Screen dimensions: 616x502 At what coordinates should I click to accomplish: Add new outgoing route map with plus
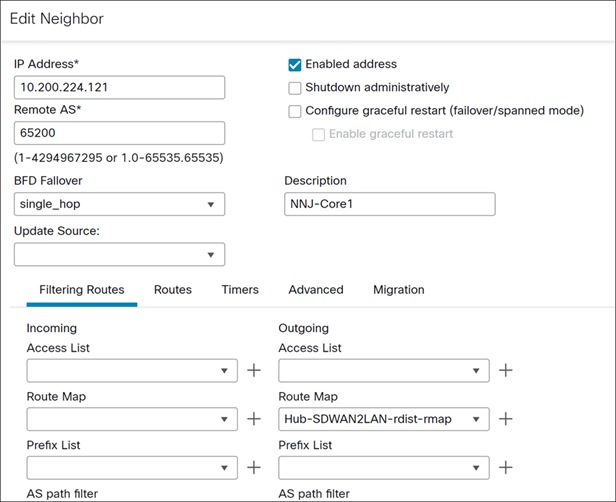point(506,419)
